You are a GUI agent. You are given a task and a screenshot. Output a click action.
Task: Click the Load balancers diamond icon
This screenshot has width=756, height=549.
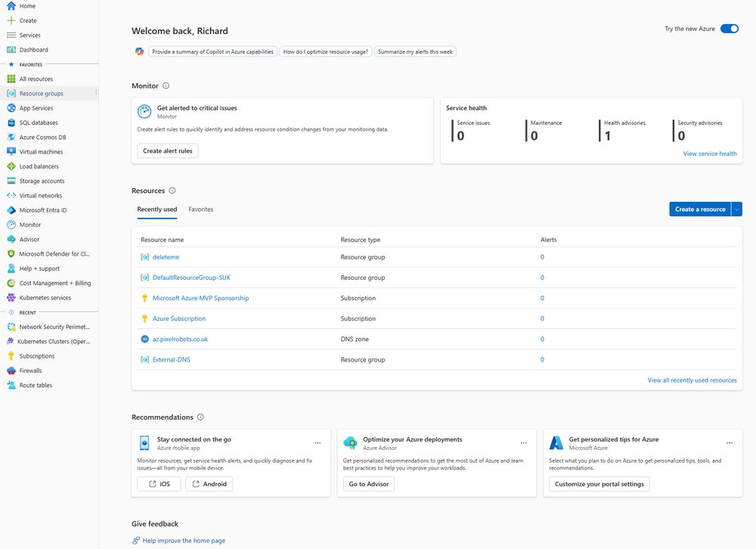pos(11,166)
